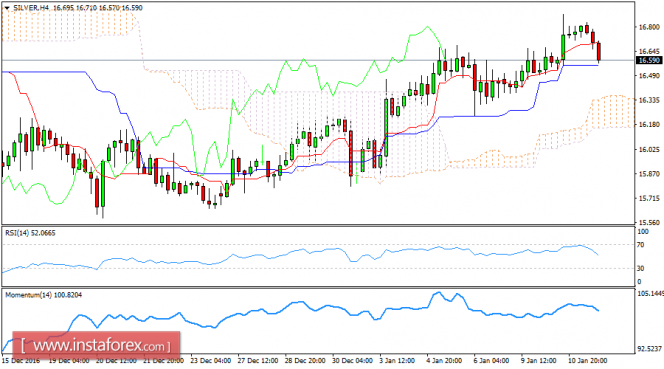Click the 16.800 price axis value
The width and height of the screenshot is (664, 369).
pyautogui.click(x=649, y=27)
